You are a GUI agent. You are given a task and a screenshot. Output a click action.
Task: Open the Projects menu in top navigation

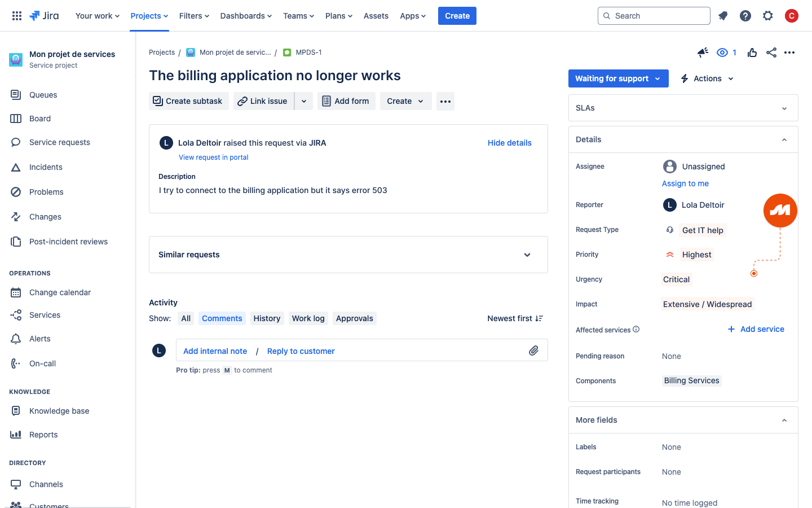(x=149, y=16)
